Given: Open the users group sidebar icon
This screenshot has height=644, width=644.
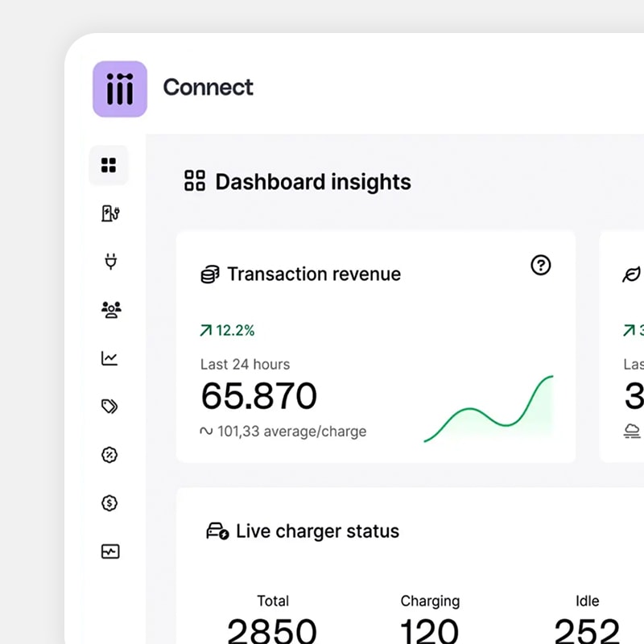Looking at the screenshot, I should 110,310.
